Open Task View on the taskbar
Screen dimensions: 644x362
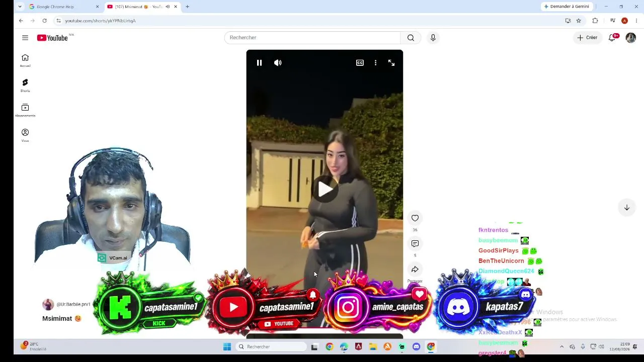tap(314, 346)
